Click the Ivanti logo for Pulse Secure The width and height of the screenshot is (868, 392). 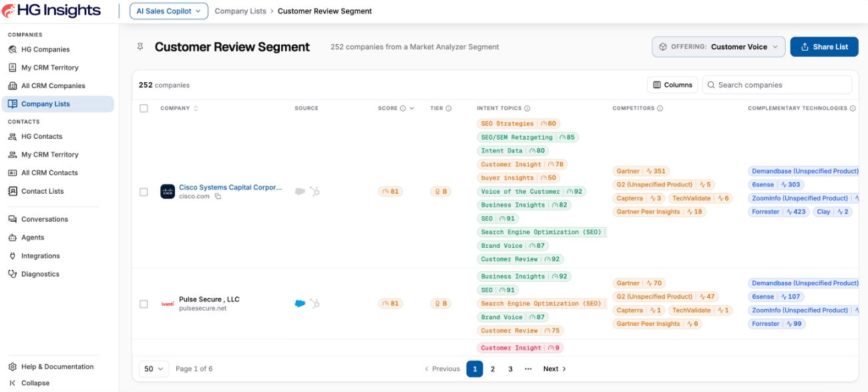(x=168, y=304)
